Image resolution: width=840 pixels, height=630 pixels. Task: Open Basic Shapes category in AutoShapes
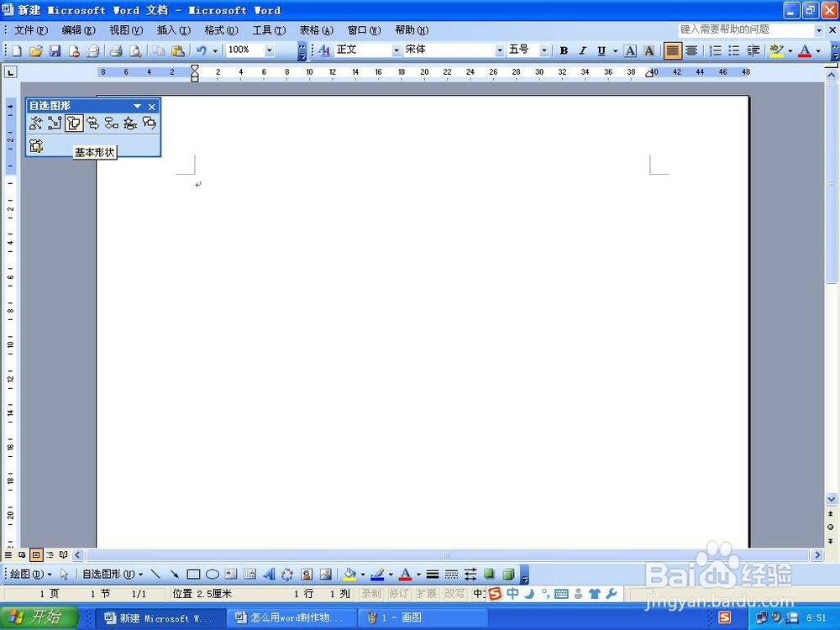(73, 123)
